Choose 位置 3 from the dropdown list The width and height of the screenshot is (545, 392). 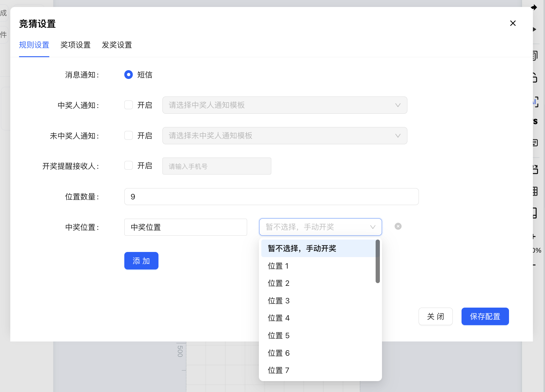click(279, 301)
